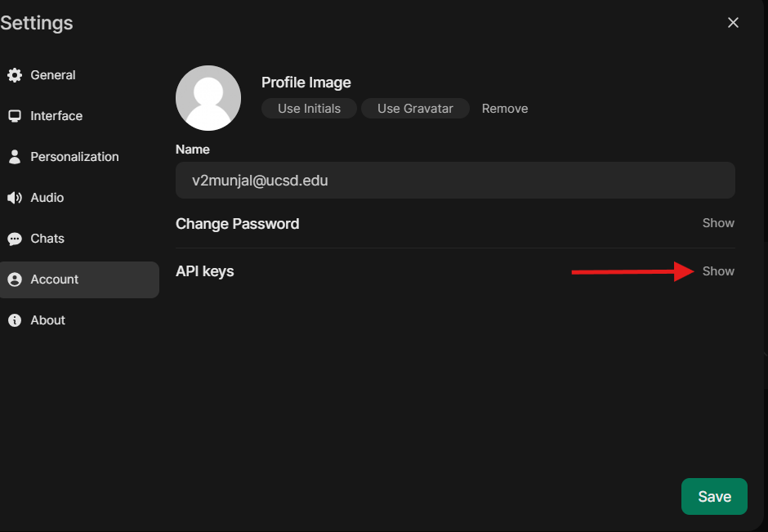Select the Audio settings tab
The height and width of the screenshot is (532, 768).
[x=47, y=198]
